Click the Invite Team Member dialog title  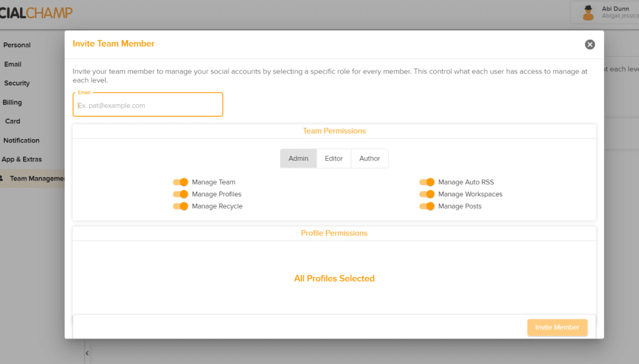point(114,44)
